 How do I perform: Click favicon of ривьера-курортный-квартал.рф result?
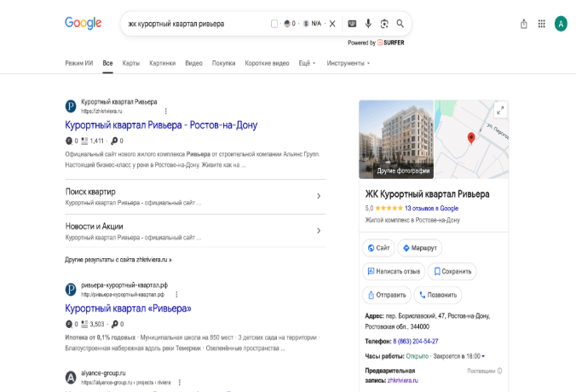pos(71,290)
